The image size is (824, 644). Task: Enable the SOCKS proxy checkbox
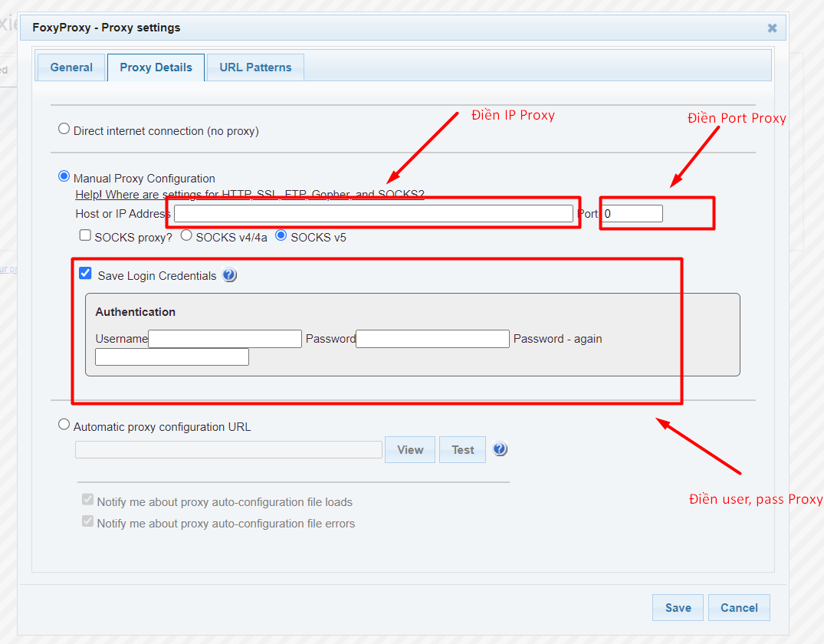pyautogui.click(x=85, y=235)
